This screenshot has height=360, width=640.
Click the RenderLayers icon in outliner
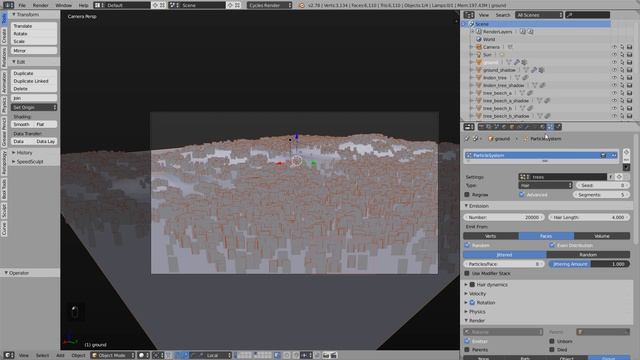479,31
